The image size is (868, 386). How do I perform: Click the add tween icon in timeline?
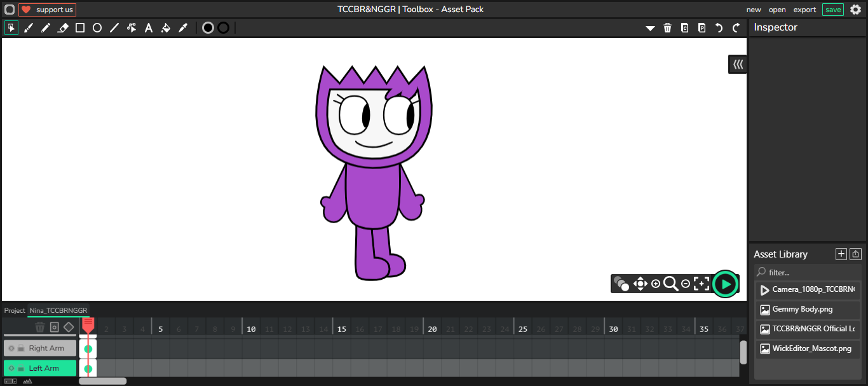tap(54, 327)
